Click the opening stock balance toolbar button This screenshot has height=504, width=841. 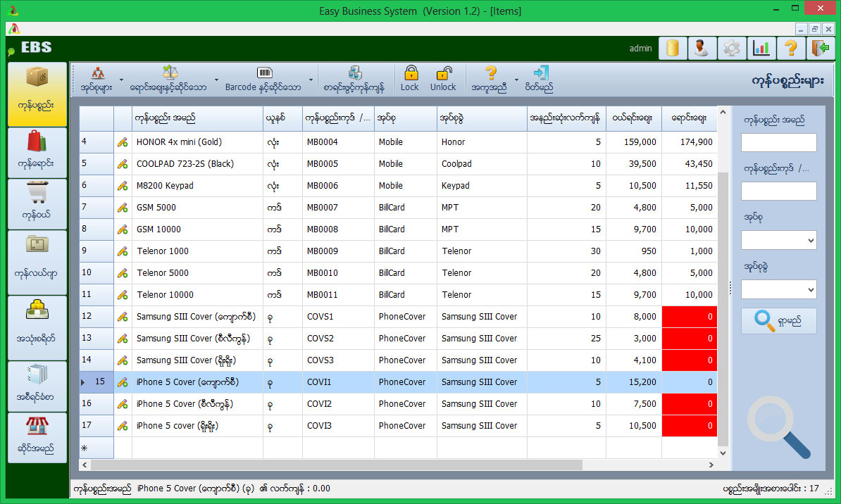tap(354, 79)
